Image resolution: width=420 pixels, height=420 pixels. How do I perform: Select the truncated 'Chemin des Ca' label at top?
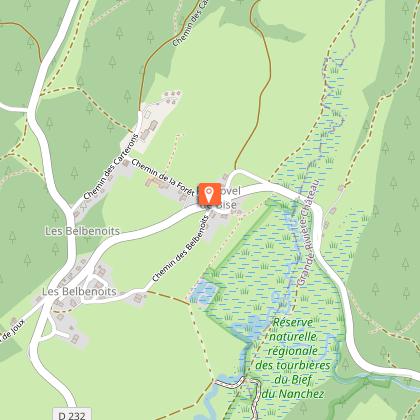click(191, 23)
